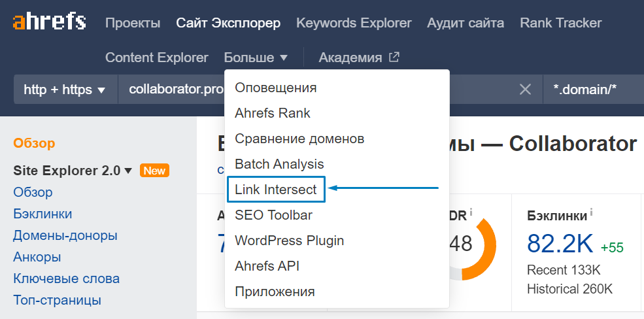
Task: Click info icon next to DR
Action: (471, 212)
